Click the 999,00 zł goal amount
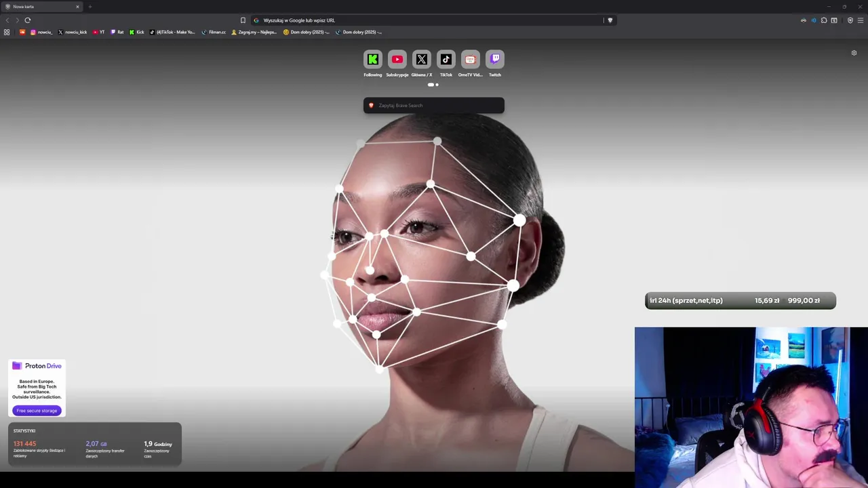868x488 pixels. click(804, 301)
